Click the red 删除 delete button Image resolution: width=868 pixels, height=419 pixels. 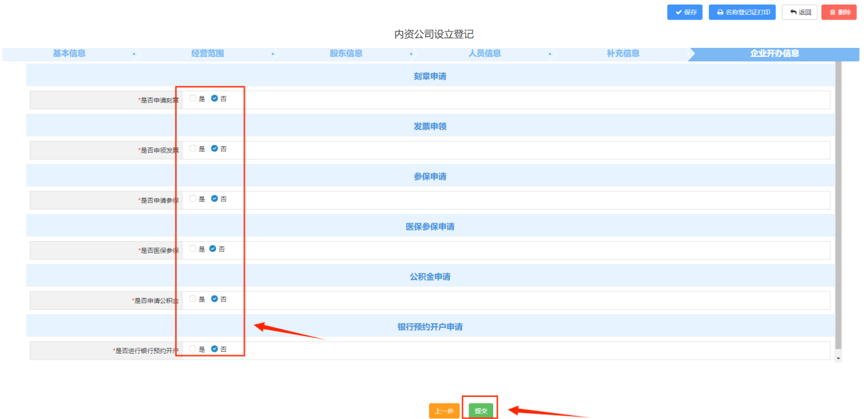pos(839,12)
